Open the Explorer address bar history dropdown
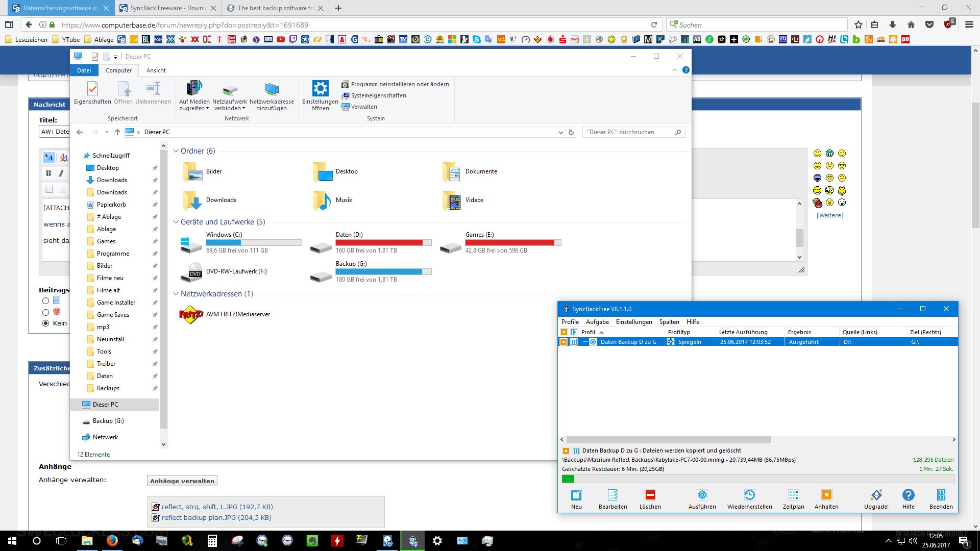The height and width of the screenshot is (551, 980). click(x=561, y=132)
